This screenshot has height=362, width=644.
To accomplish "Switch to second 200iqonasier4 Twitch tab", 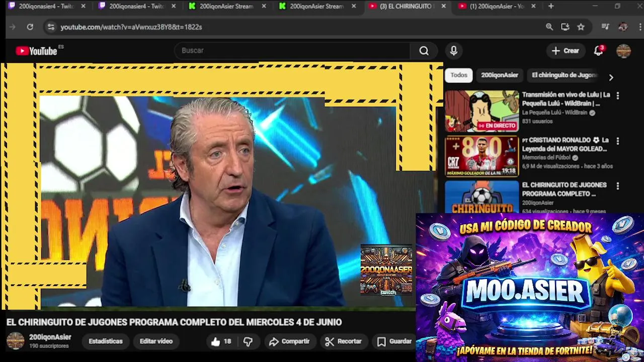I will (136, 6).
